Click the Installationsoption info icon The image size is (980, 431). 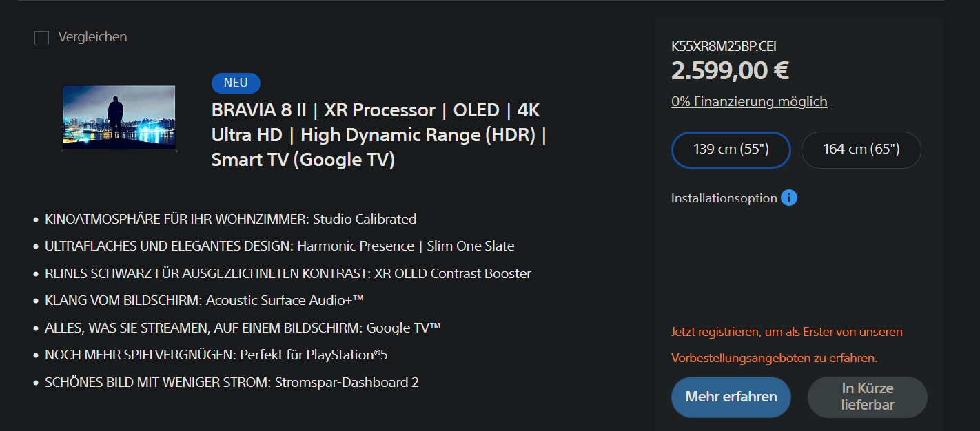[789, 198]
